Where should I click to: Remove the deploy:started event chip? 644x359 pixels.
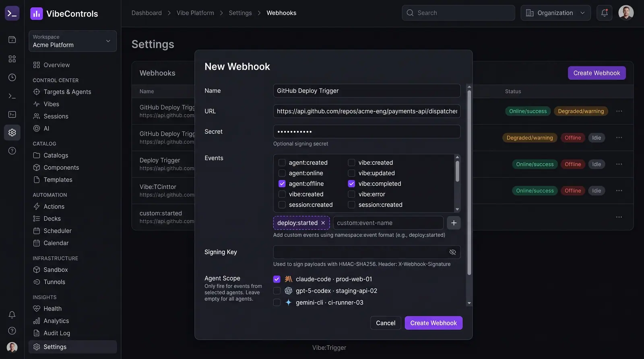pos(323,223)
